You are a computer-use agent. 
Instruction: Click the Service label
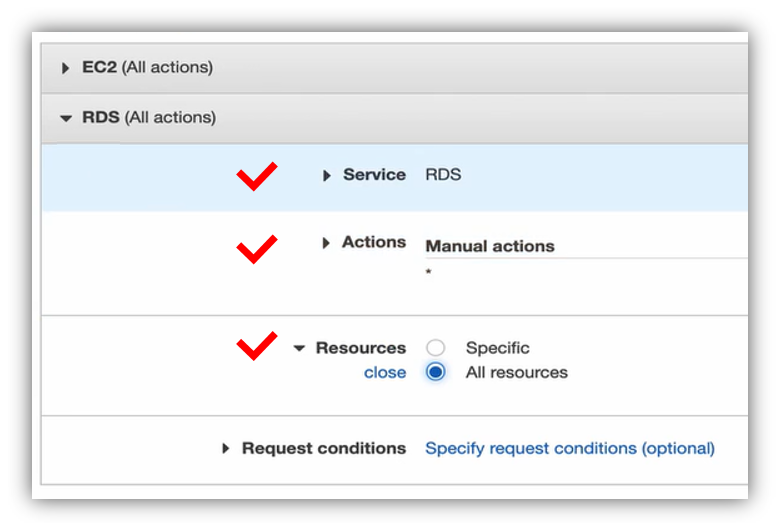tap(374, 174)
